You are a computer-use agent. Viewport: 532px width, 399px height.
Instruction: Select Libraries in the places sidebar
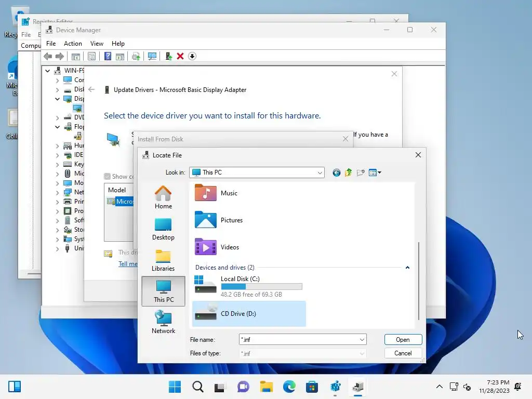click(x=163, y=260)
